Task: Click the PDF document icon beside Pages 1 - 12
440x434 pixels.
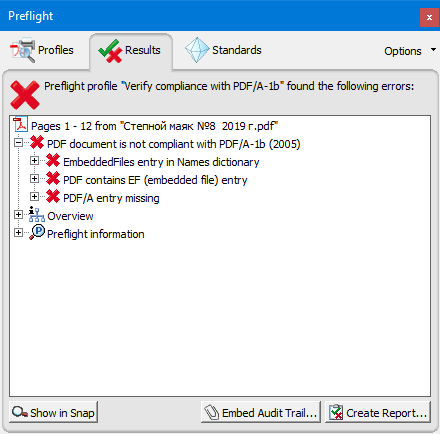Action: [20, 125]
